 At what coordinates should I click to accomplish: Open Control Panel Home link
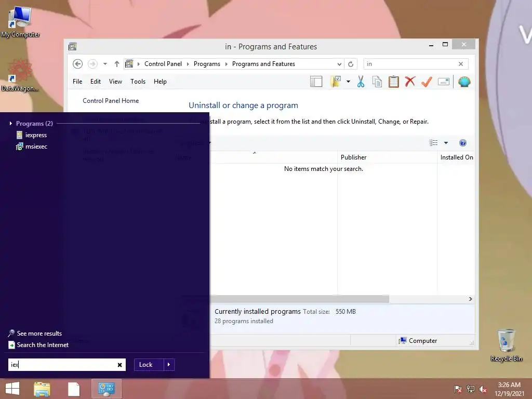111,101
